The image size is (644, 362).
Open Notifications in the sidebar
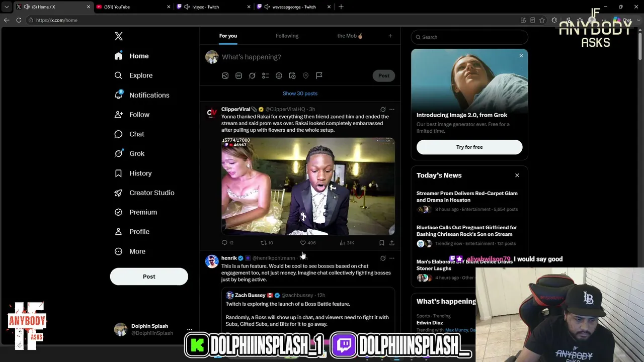click(142, 95)
